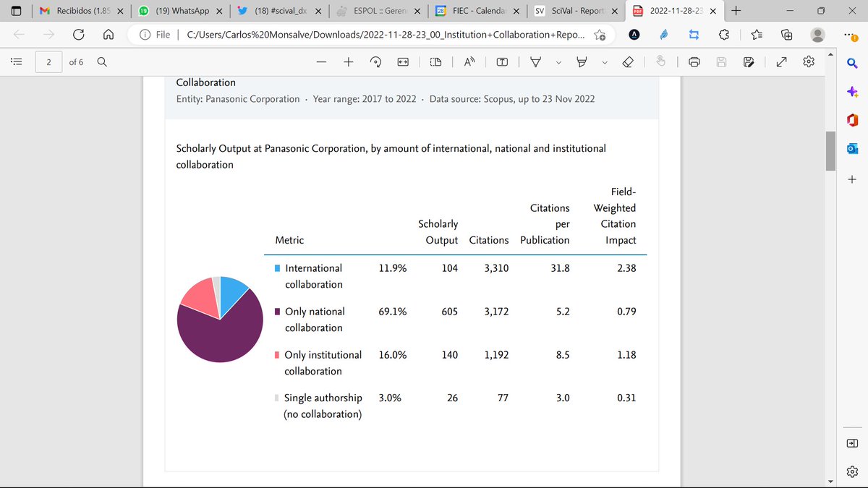Screen dimensions: 868x488
Task: Open the Favorites list
Action: (x=757, y=35)
